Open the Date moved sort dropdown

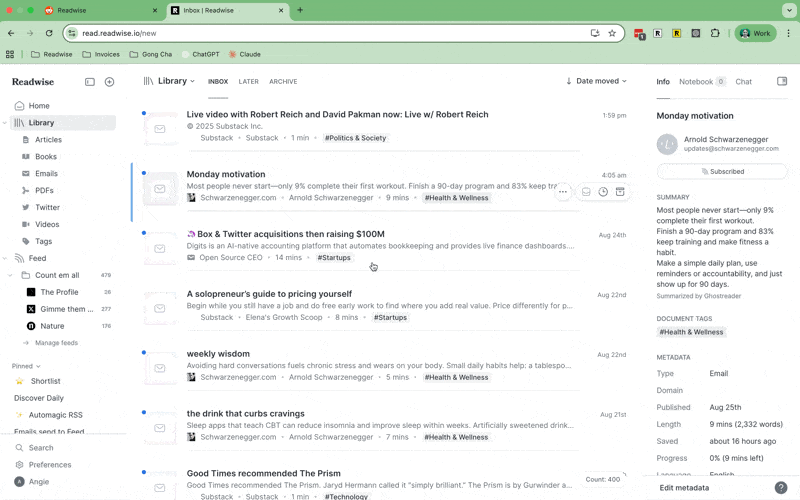click(x=596, y=81)
